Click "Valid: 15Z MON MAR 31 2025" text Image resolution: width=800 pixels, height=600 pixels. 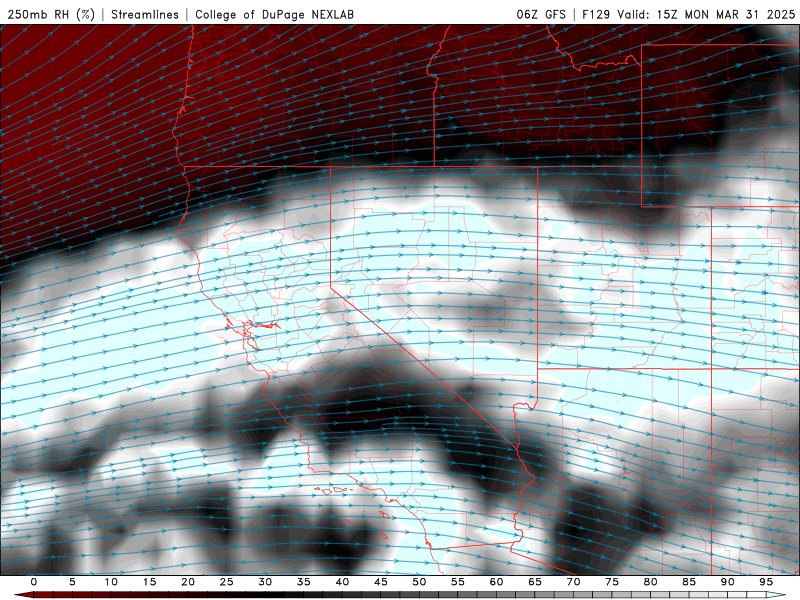[x=706, y=14]
